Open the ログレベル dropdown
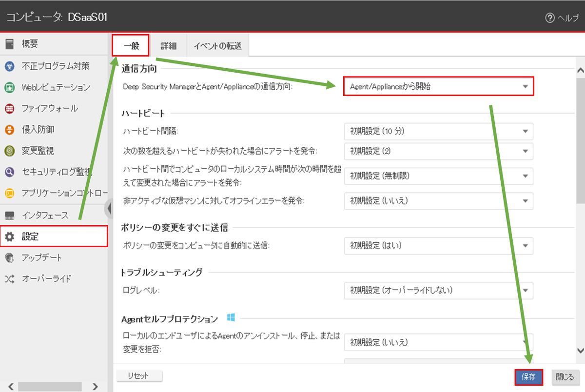This screenshot has height=392, width=585. pos(438,290)
